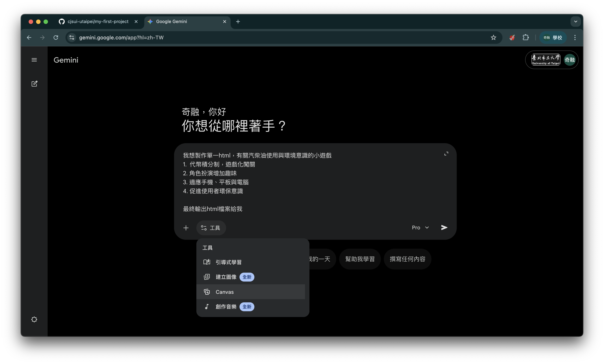Open the Chrome three-dot menu

point(575,38)
